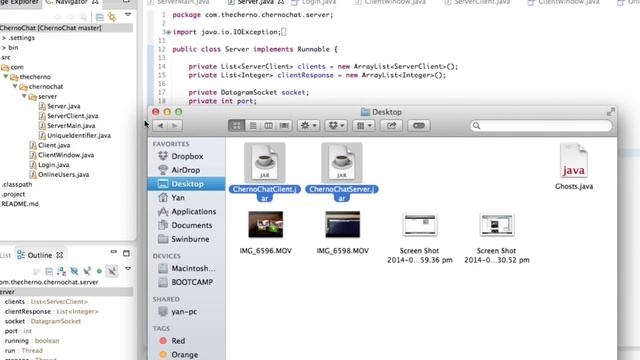Screen dimensions: 640x360
Task: Select the ChernoChat project root
Action: pos(51,28)
